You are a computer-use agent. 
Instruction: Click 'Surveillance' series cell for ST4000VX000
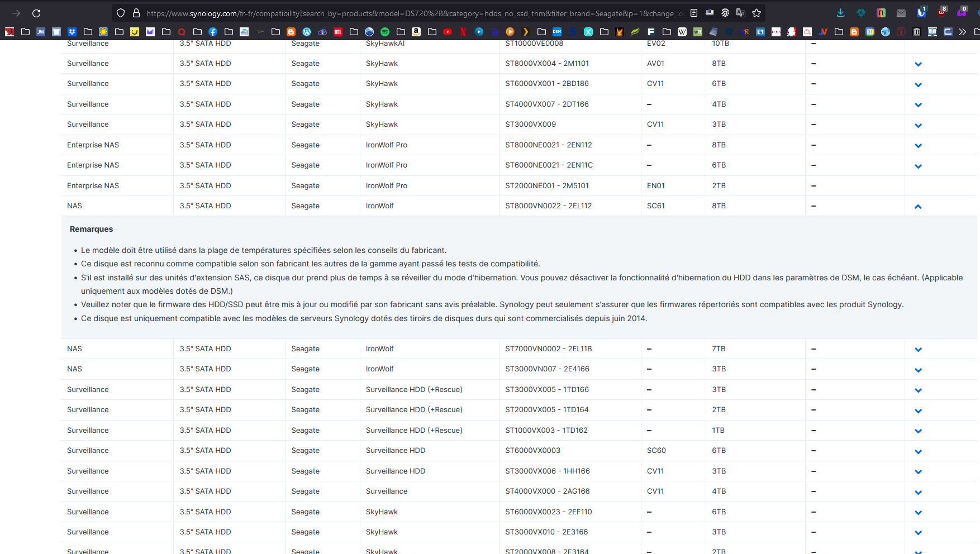[x=387, y=491]
